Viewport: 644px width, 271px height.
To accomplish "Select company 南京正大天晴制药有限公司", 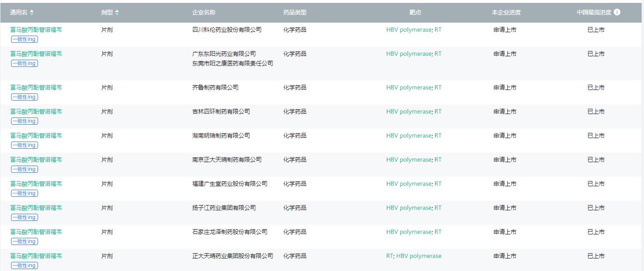I will click(x=227, y=160).
